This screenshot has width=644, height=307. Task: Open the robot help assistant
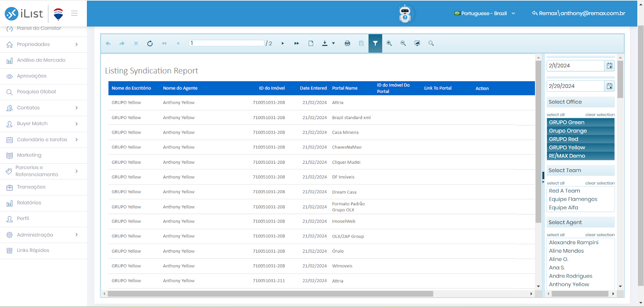pyautogui.click(x=405, y=14)
